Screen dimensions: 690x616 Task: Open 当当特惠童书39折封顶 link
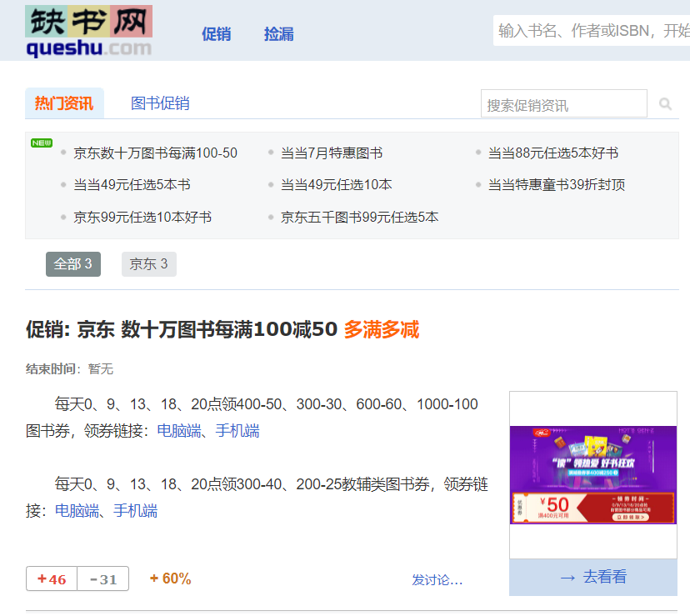coord(557,185)
